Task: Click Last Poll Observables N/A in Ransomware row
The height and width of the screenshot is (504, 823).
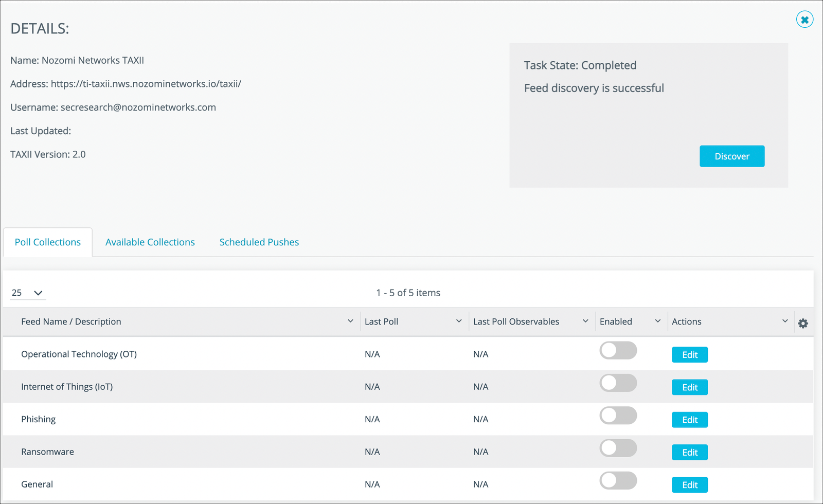Action: pyautogui.click(x=481, y=452)
